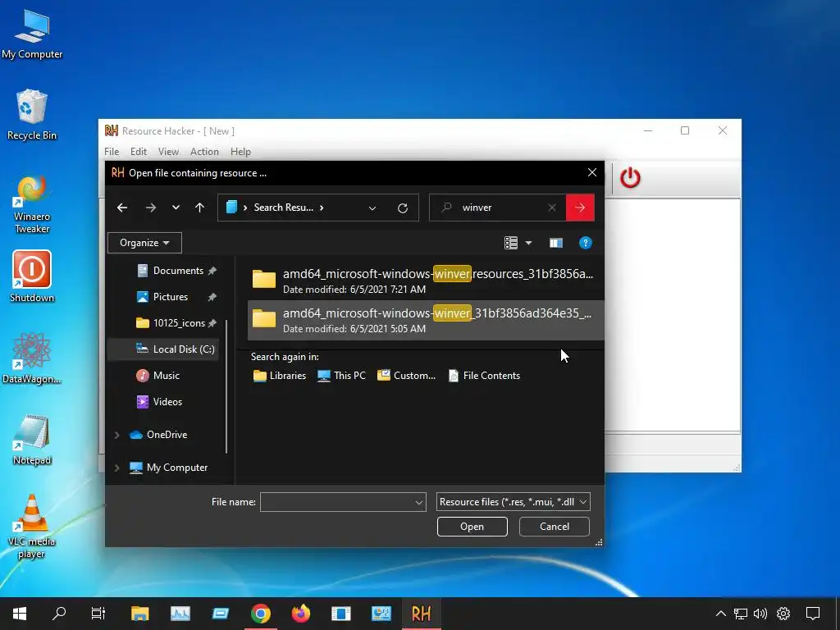This screenshot has height=630, width=840.
Task: Click the Cancel button
Action: tap(555, 527)
